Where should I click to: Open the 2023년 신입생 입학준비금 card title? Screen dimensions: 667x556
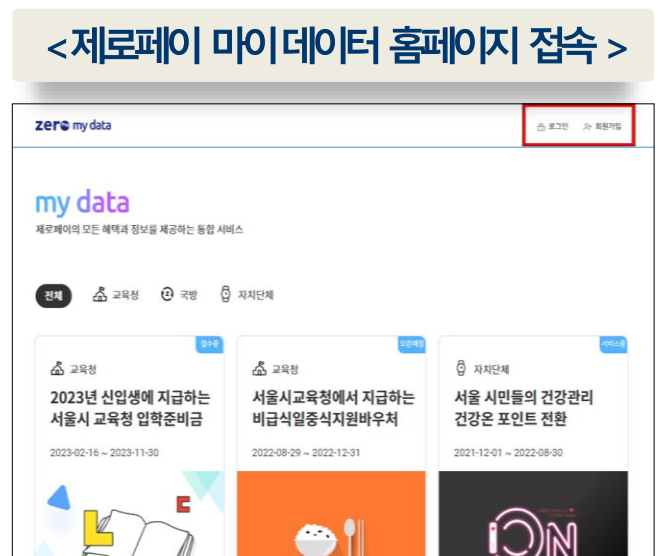click(130, 408)
